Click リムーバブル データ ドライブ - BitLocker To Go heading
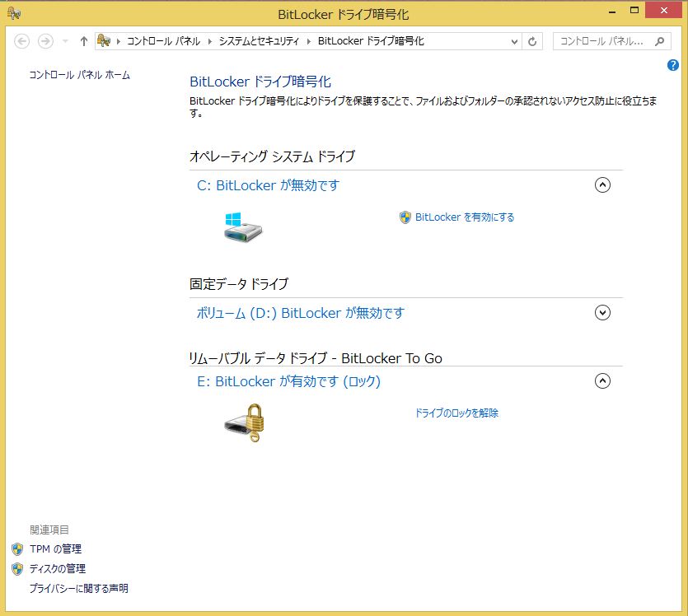Image resolution: width=688 pixels, height=616 pixels. pos(316,358)
